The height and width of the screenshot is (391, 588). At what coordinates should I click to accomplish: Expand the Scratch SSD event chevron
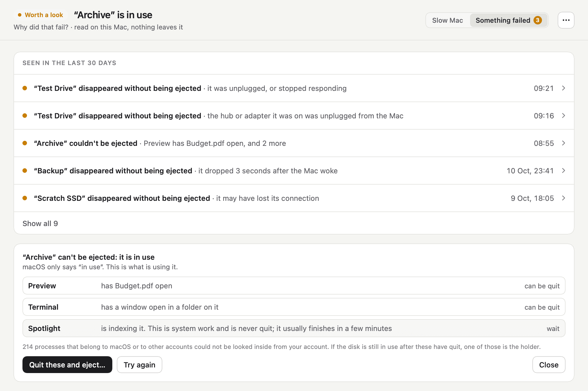click(x=563, y=198)
